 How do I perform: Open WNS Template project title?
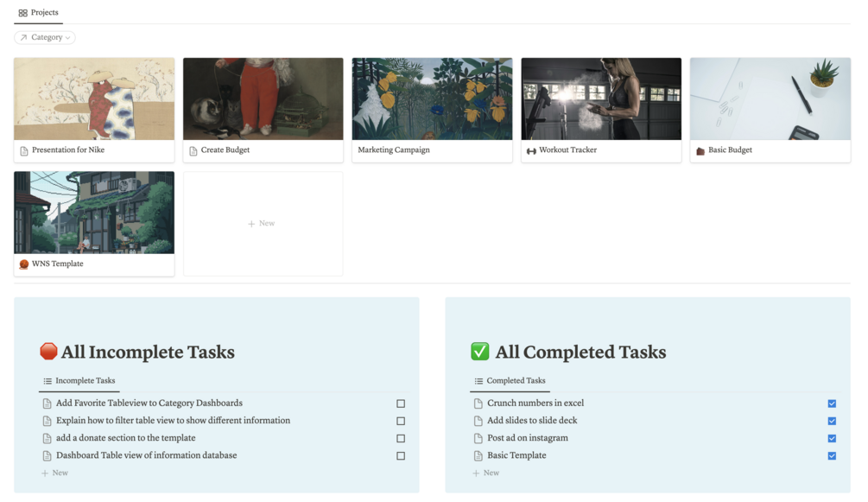tap(58, 264)
